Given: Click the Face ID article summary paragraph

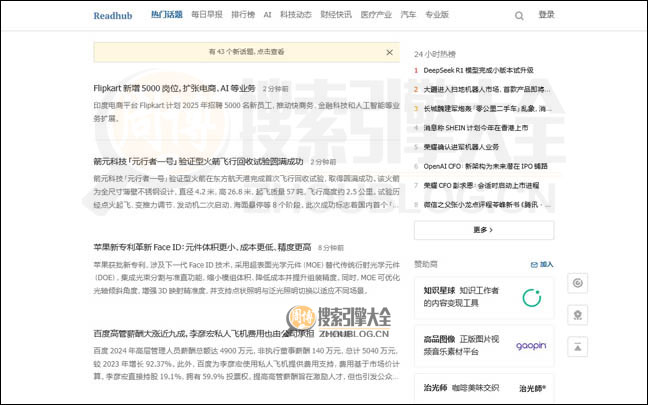Looking at the screenshot, I should (246, 278).
